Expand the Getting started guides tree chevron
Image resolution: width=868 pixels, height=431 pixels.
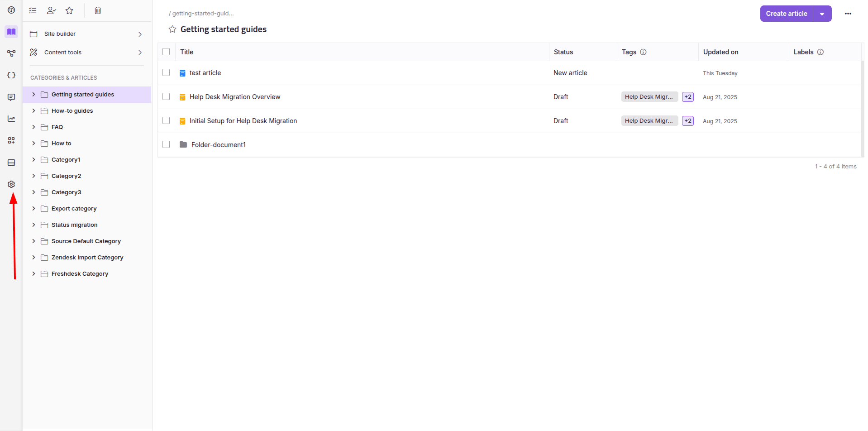[33, 94]
